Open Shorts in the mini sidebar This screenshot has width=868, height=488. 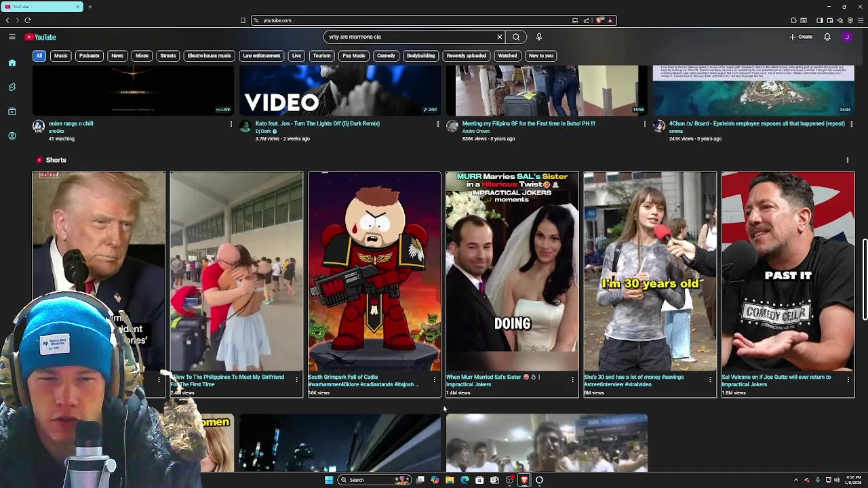click(x=12, y=87)
